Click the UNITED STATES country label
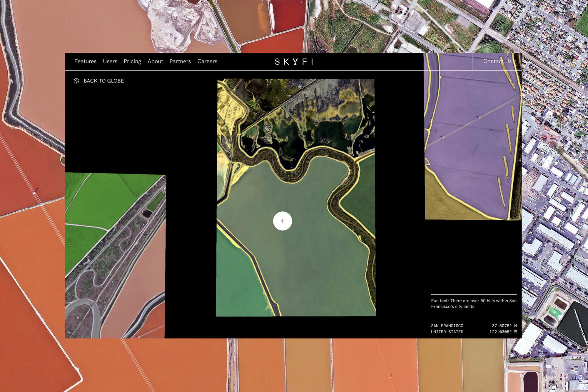588x392 pixels. 447,332
